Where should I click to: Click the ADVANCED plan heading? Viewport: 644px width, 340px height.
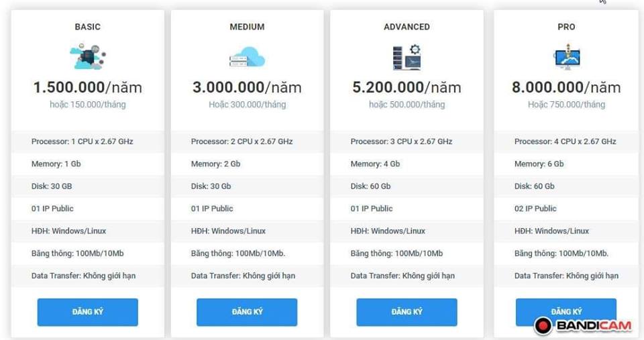tap(407, 27)
